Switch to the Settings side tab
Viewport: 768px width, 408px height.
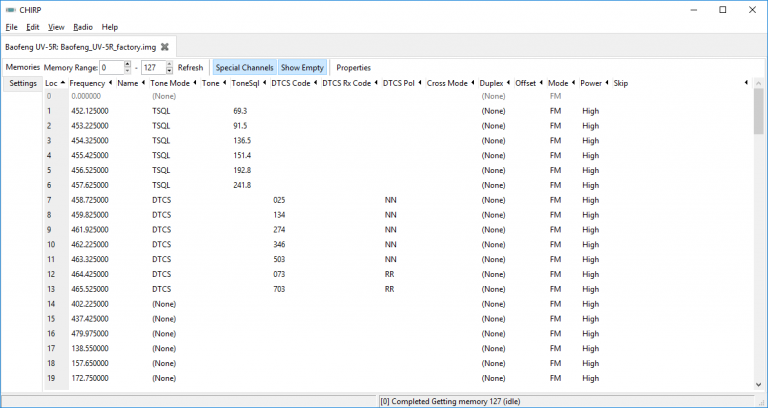(x=22, y=83)
